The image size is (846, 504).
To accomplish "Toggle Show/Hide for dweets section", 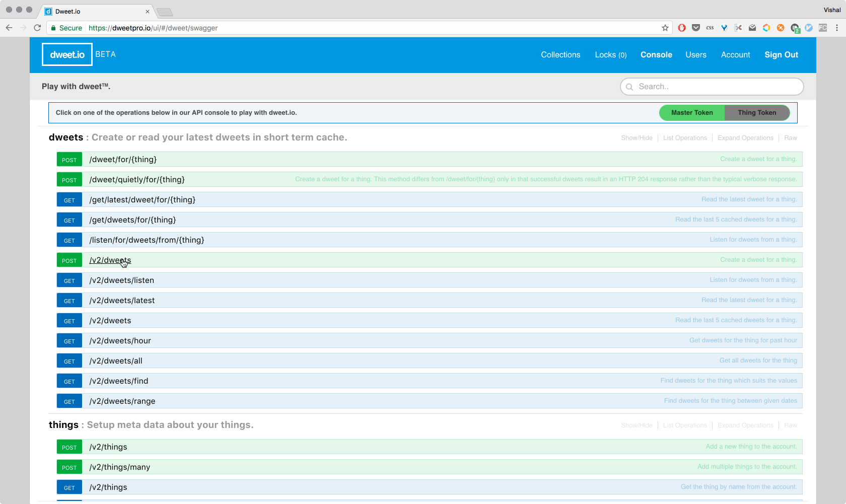I will coord(637,138).
